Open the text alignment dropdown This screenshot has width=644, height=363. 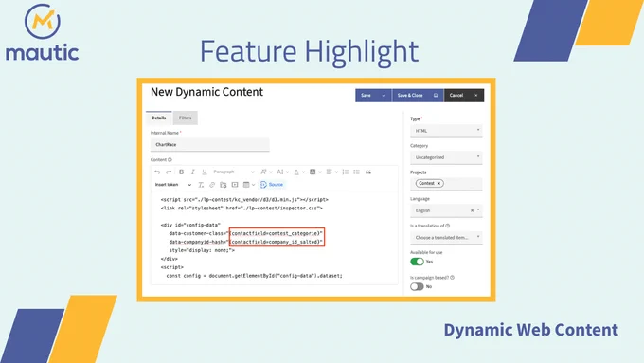(331, 172)
